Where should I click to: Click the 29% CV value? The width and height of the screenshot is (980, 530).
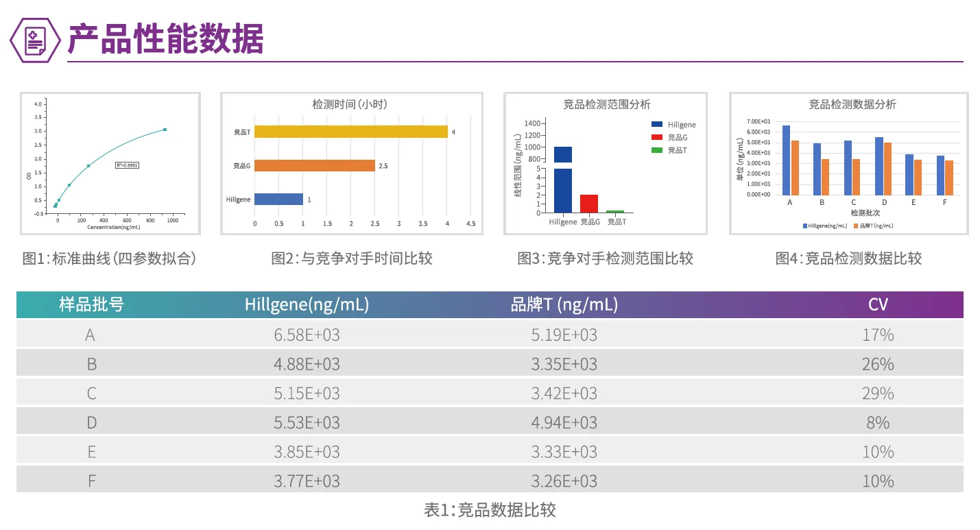878,393
